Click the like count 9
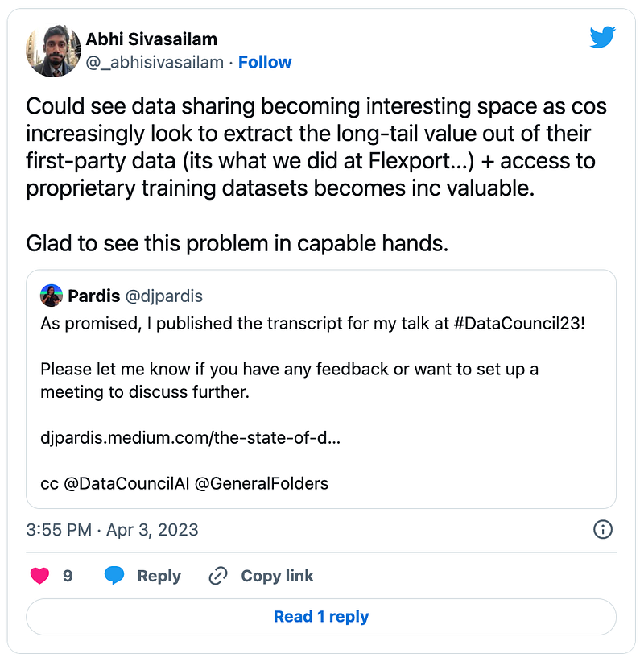This screenshot has height=666, width=644. point(68,576)
